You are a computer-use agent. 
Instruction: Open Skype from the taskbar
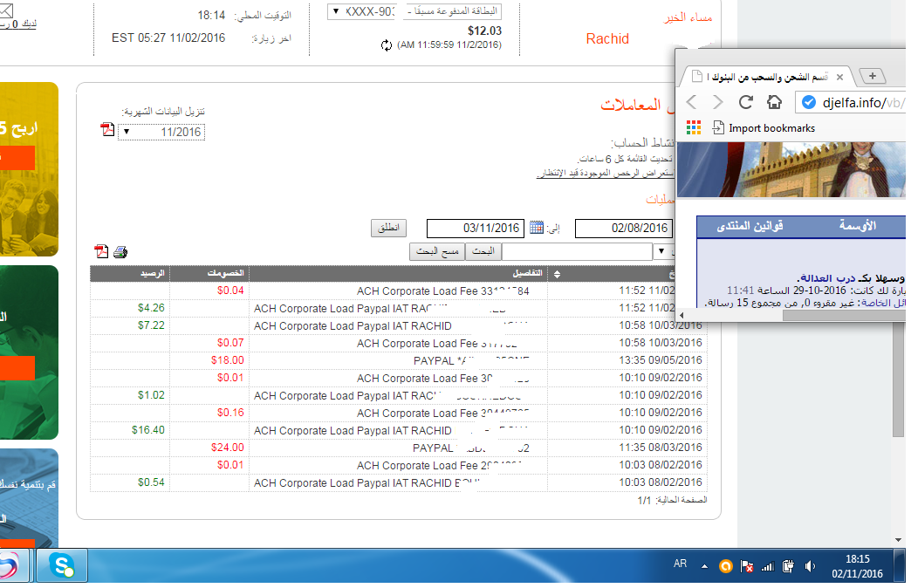(x=62, y=564)
